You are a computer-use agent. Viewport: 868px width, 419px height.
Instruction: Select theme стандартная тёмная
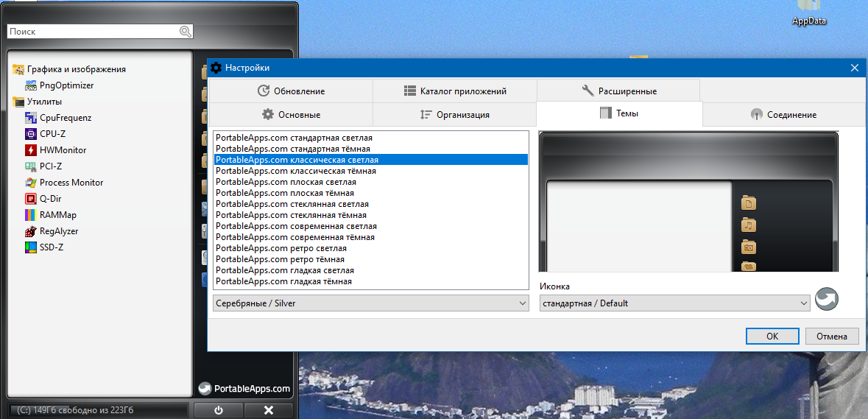click(x=371, y=148)
